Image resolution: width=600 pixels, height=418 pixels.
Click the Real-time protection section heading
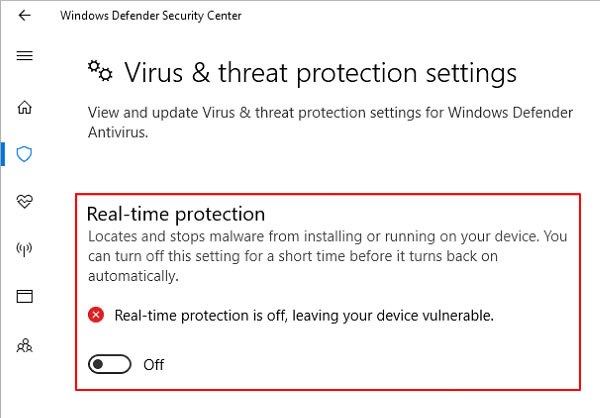pyautogui.click(x=176, y=214)
